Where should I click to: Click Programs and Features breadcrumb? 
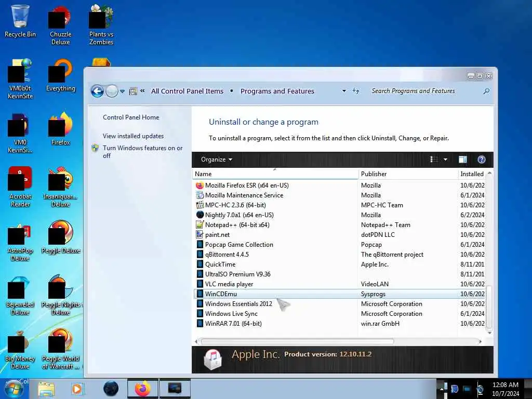pyautogui.click(x=277, y=91)
